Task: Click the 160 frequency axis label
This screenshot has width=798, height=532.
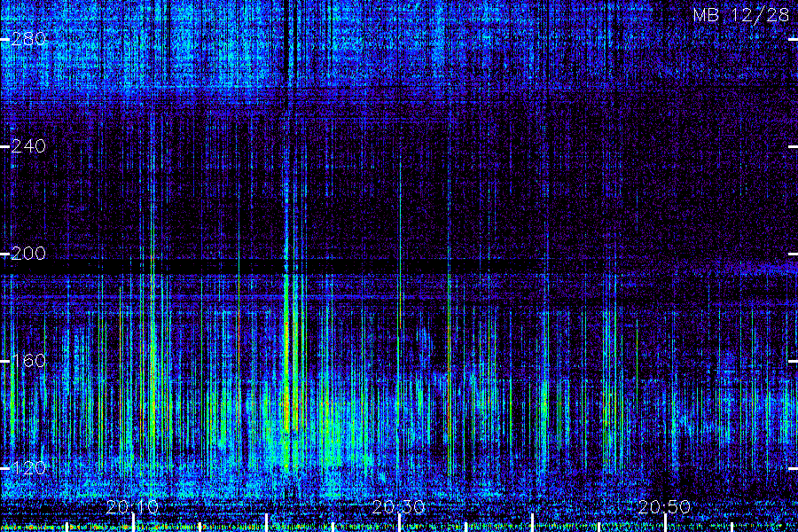Action: [x=28, y=361]
